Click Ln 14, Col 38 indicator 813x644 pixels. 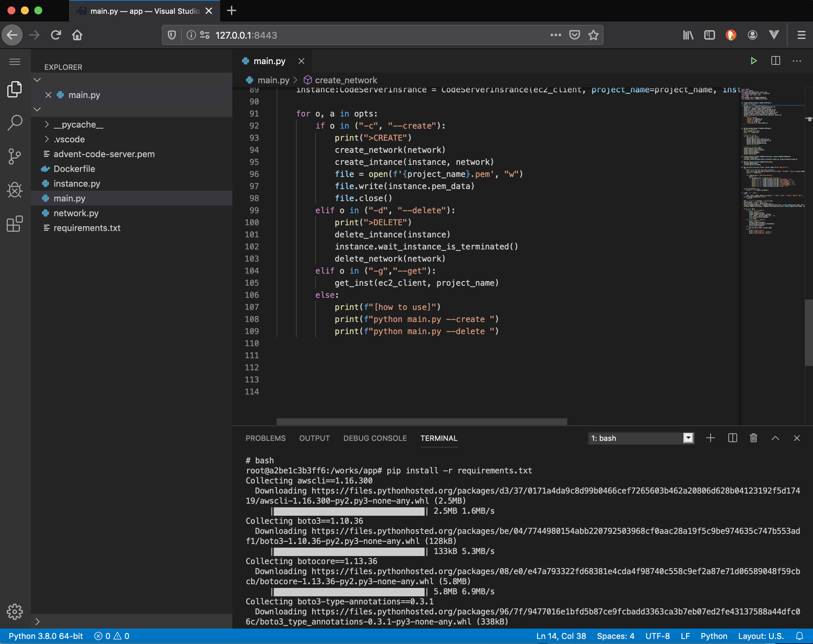point(561,636)
